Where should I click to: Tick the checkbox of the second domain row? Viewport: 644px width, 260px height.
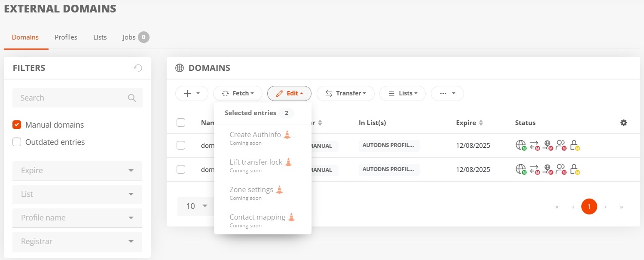(x=181, y=170)
